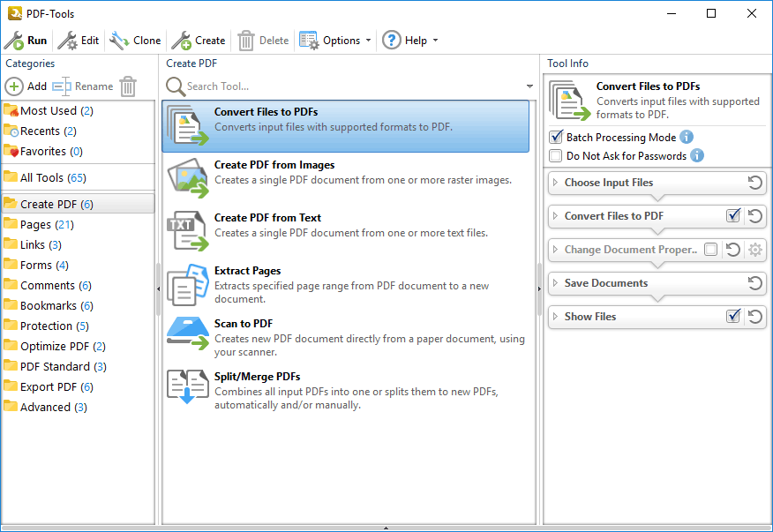Viewport: 773px width, 532px height.
Task: Clone the selected tool
Action: click(x=136, y=41)
